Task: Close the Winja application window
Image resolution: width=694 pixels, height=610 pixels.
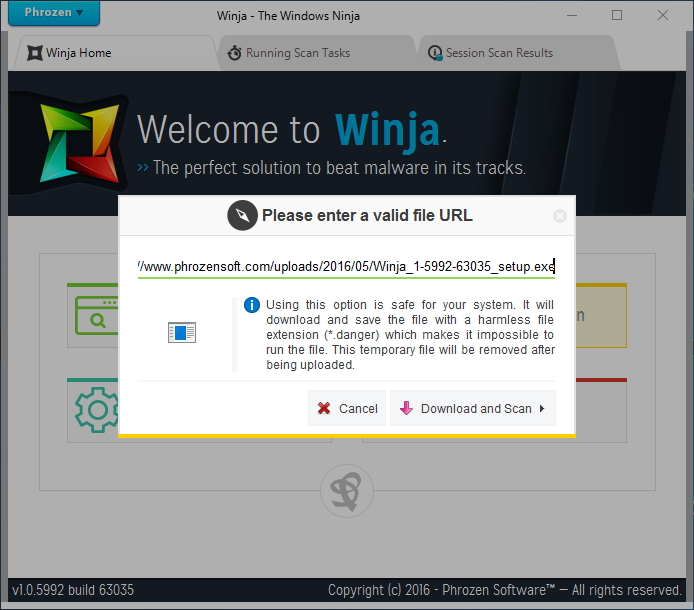Action: (x=663, y=15)
